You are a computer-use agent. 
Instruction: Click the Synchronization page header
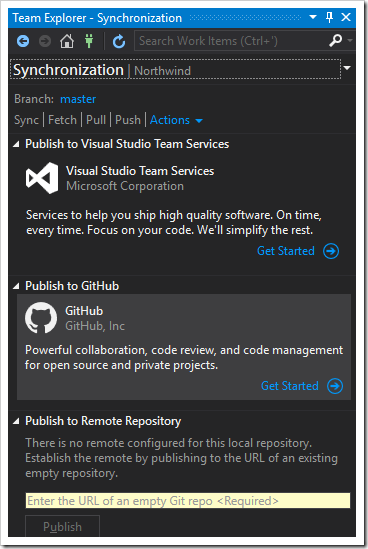[x=175, y=69]
